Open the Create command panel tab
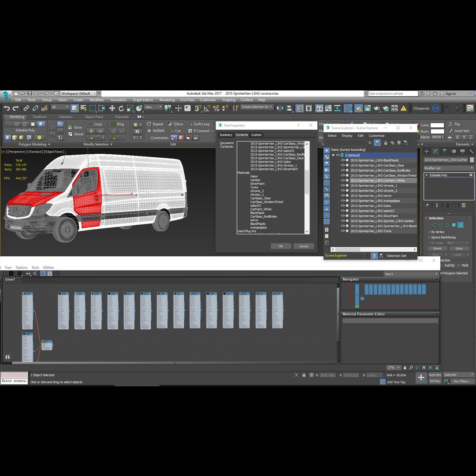 427,151
